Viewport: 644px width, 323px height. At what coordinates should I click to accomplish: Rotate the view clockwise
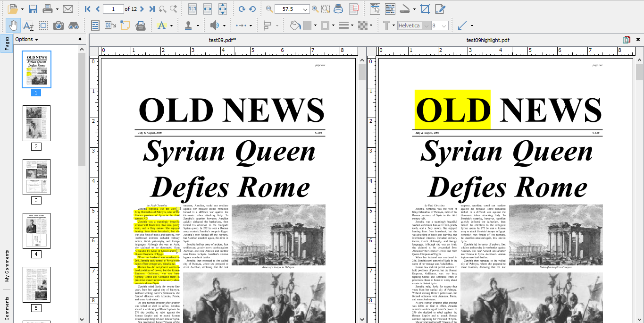[x=242, y=9]
